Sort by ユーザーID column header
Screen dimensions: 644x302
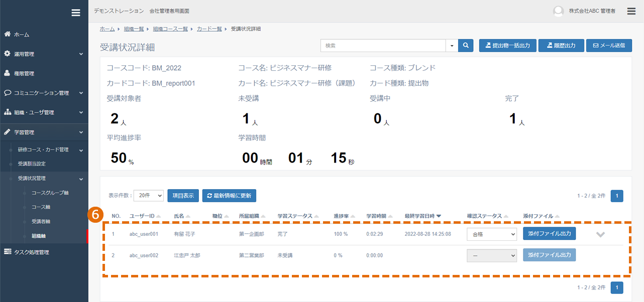(145, 216)
